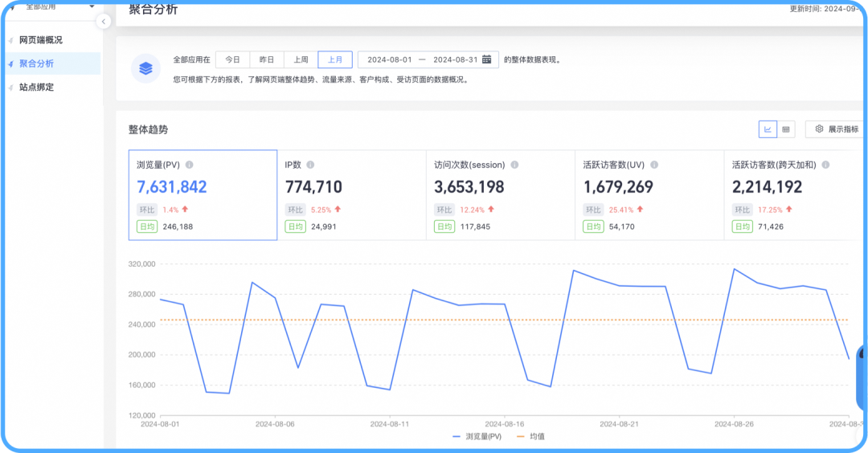
Task: Select the IP数 metric card
Action: tap(351, 194)
